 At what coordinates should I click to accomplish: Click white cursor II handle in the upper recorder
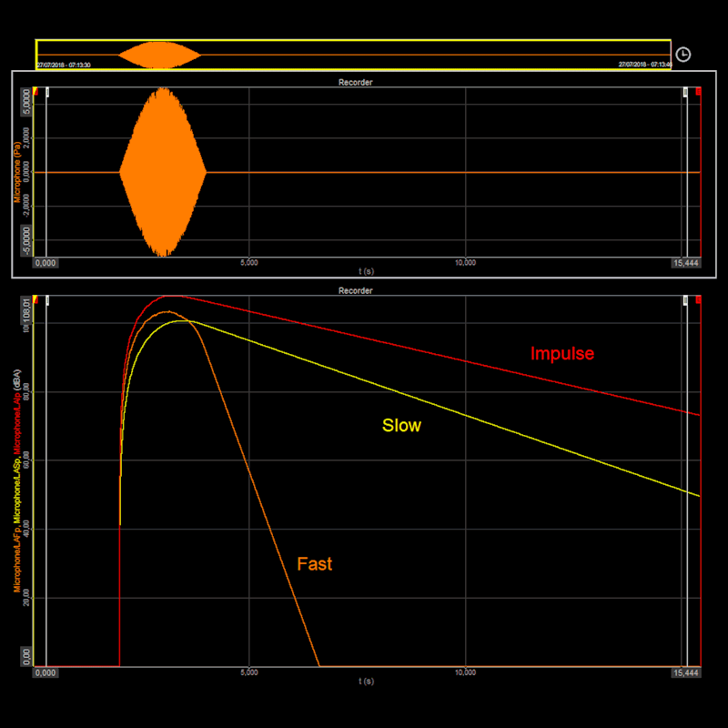[x=685, y=92]
